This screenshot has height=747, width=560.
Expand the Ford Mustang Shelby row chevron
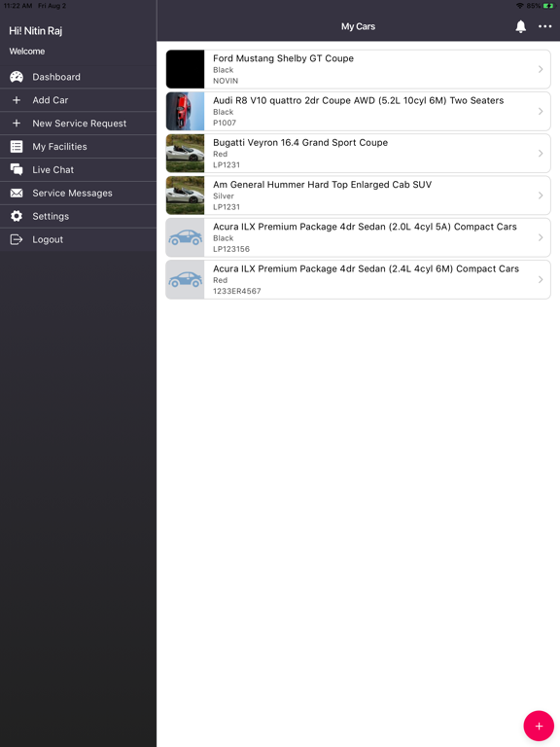pyautogui.click(x=541, y=69)
